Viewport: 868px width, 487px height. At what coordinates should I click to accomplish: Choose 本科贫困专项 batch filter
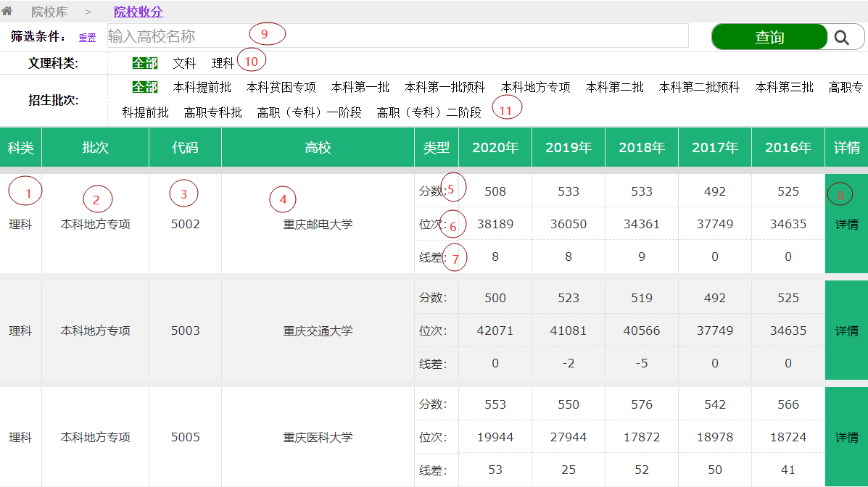pyautogui.click(x=281, y=87)
